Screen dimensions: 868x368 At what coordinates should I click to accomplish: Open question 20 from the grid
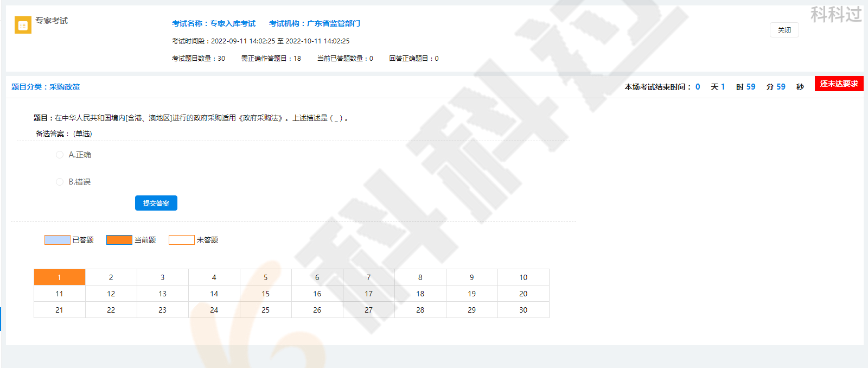tap(524, 294)
